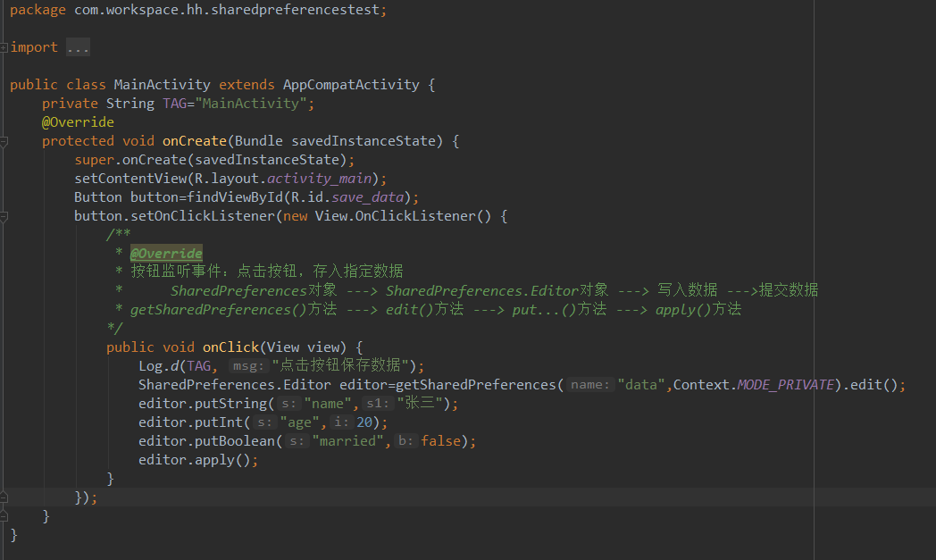The height and width of the screenshot is (560, 936).
Task: Click the 'MODE_PRIVATE' constant
Action: (x=786, y=385)
